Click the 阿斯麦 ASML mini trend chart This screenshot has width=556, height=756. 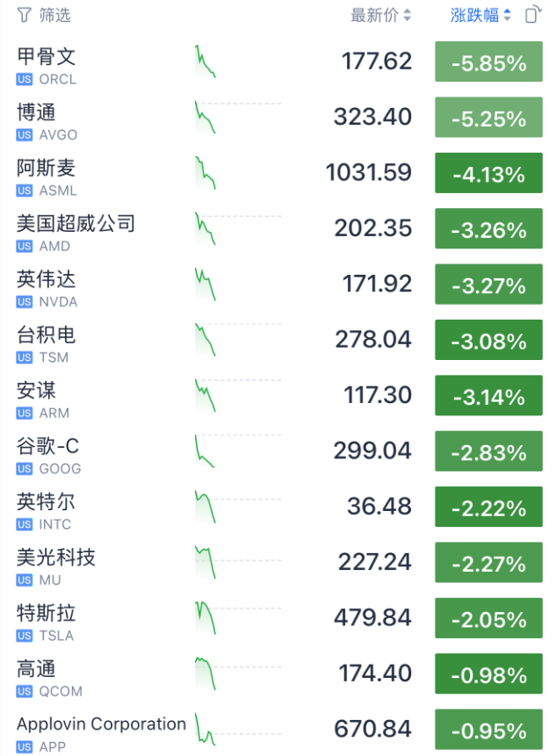click(x=206, y=174)
